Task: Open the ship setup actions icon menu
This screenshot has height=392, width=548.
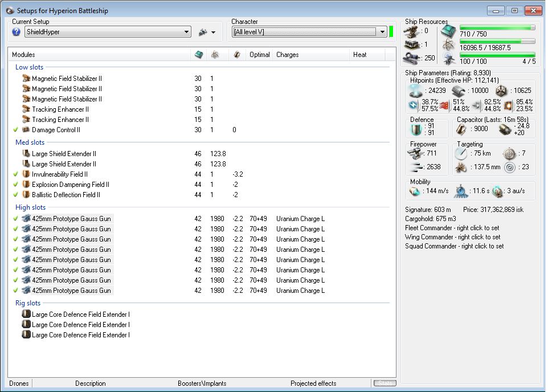Action: tap(203, 32)
